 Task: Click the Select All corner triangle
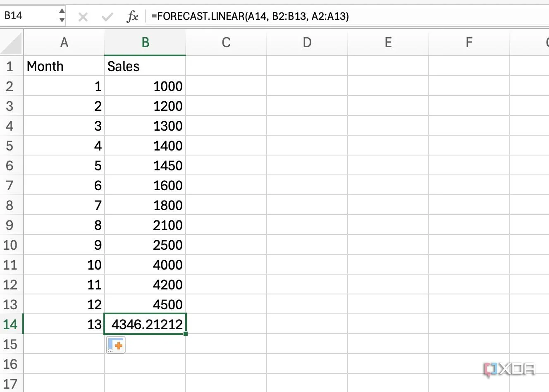coord(12,43)
